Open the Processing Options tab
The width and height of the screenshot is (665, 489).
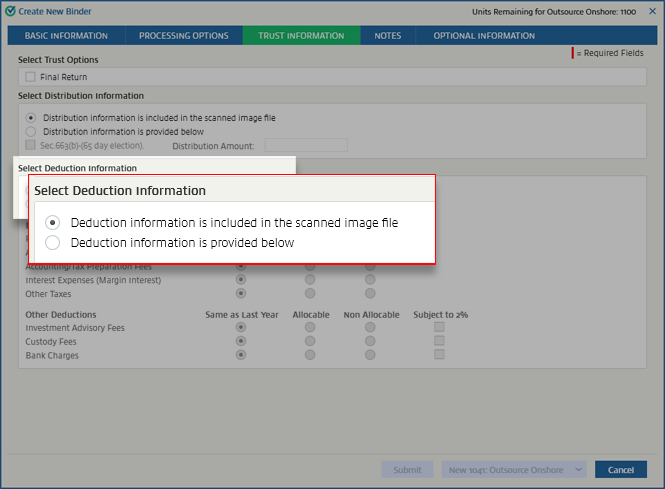coord(184,36)
